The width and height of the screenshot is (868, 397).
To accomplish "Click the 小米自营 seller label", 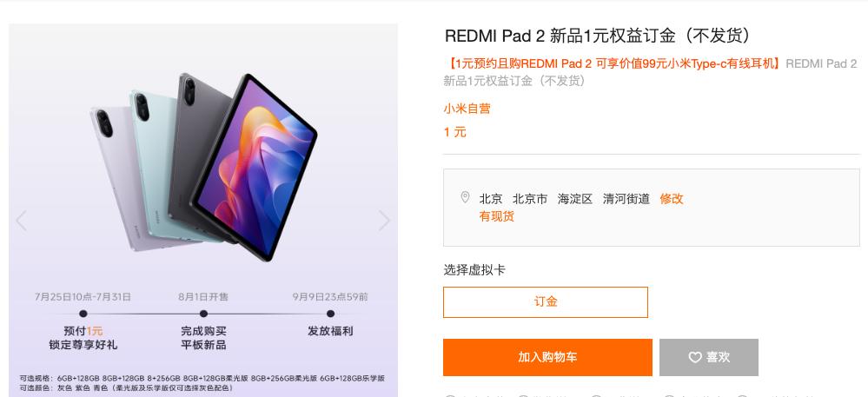I will pyautogui.click(x=467, y=109).
